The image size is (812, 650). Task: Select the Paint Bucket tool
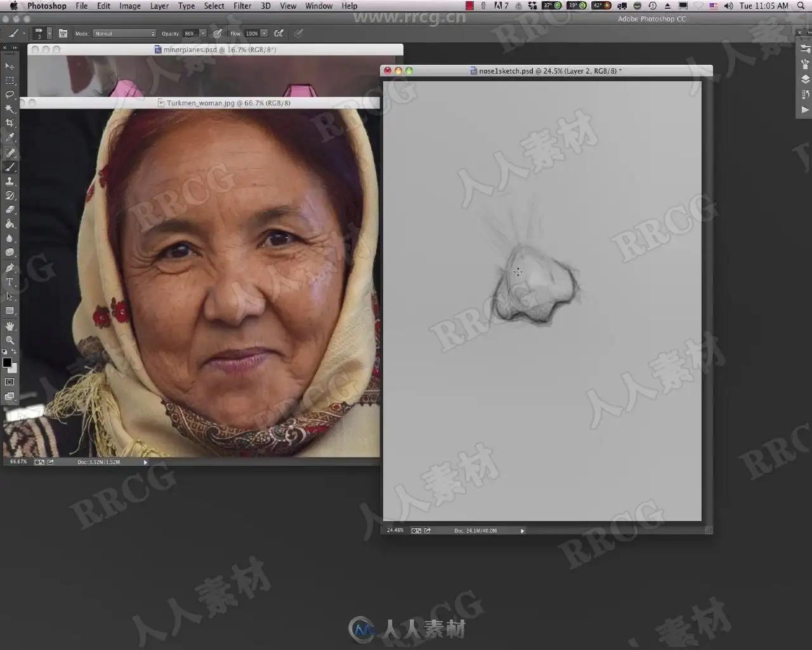[10, 224]
